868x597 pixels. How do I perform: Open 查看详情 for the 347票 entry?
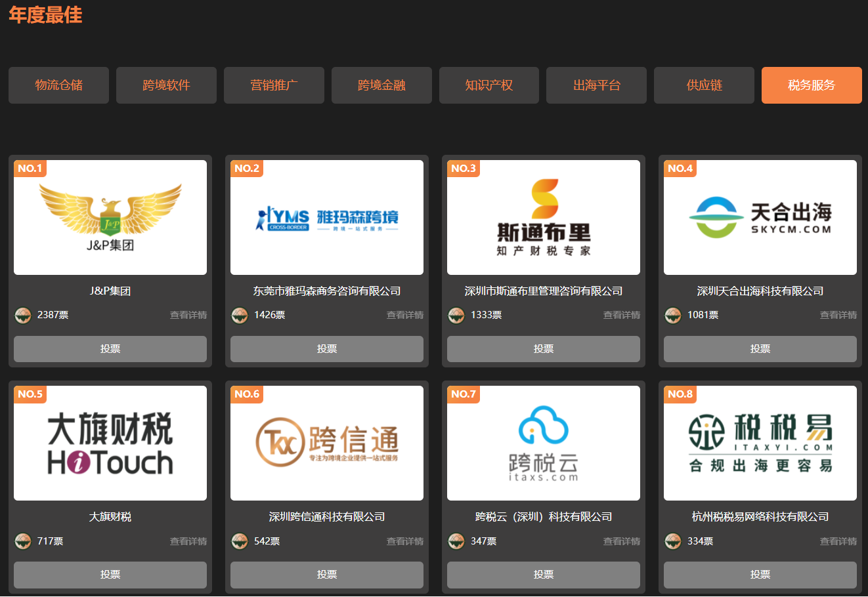point(622,541)
